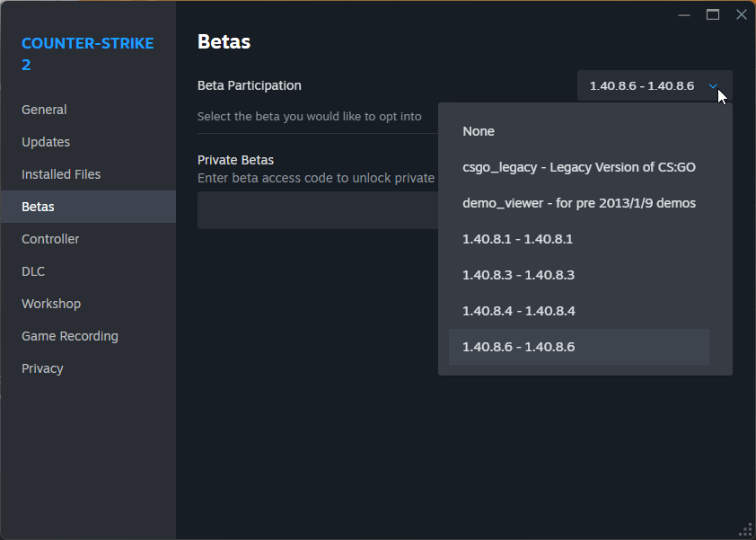Close the properties window
756x540 pixels.
[741, 14]
